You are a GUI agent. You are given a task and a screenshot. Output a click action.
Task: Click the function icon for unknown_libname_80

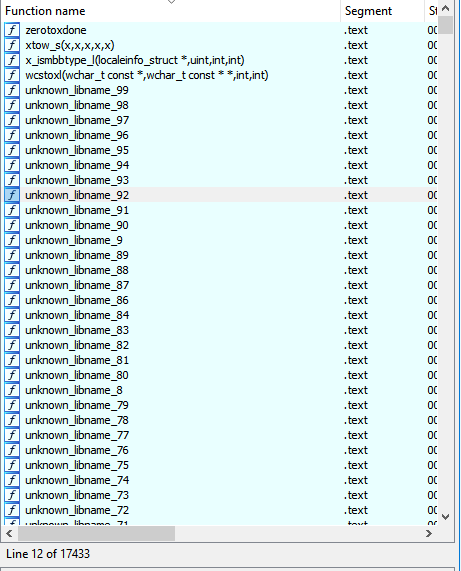click(12, 375)
